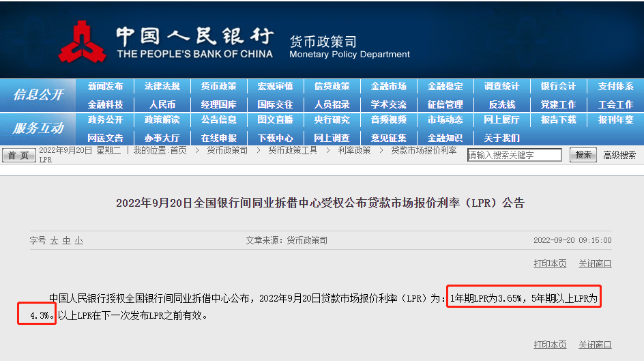Open the 新闻发布 menu item
This screenshot has width=644, height=361.
click(105, 86)
